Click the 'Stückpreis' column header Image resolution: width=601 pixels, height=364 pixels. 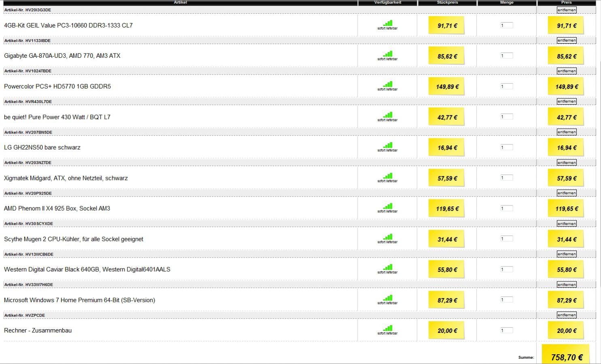click(448, 2)
